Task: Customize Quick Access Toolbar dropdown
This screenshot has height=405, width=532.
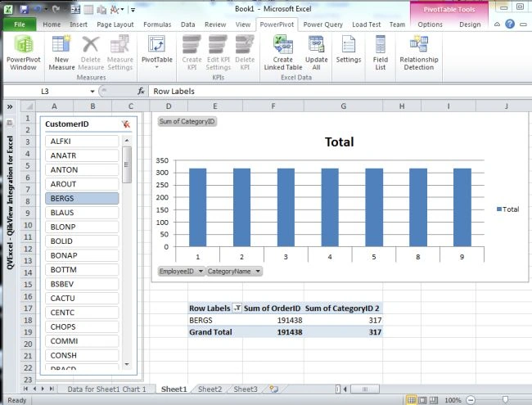Action: [133, 10]
